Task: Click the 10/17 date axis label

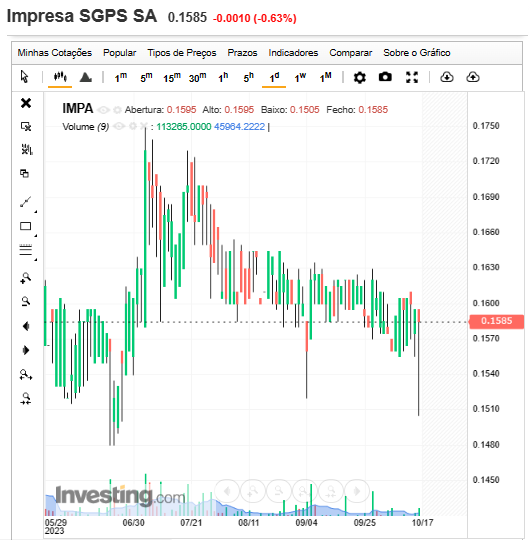Action: point(422,523)
